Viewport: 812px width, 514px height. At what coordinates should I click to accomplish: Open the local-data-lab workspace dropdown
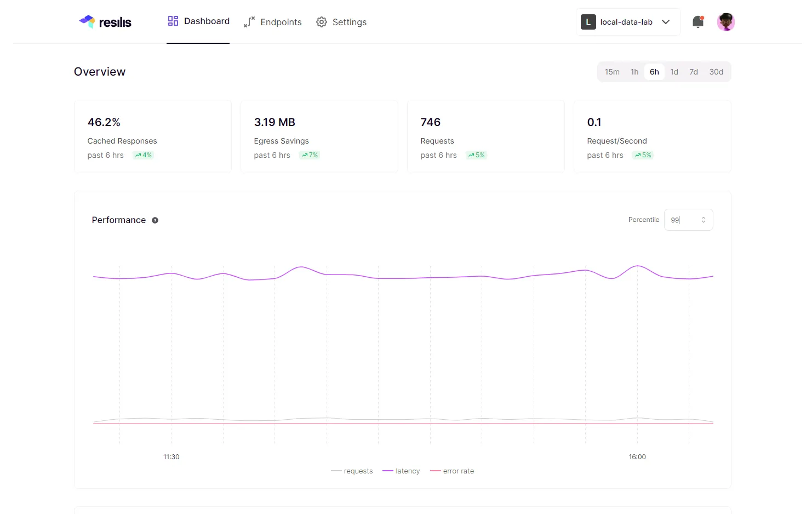(x=627, y=22)
